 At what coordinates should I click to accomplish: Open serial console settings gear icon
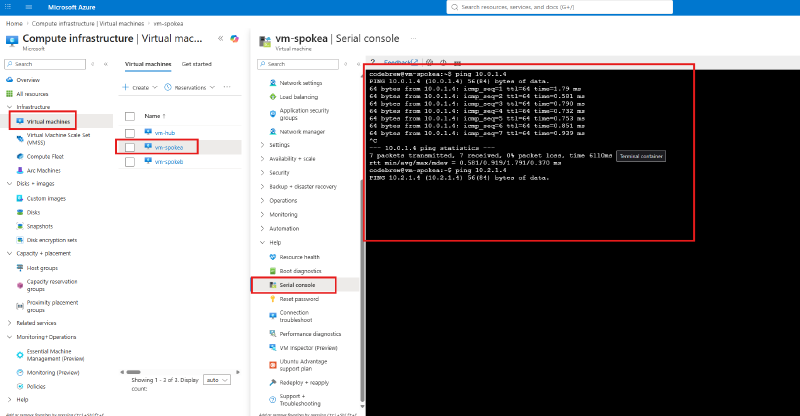tap(430, 62)
